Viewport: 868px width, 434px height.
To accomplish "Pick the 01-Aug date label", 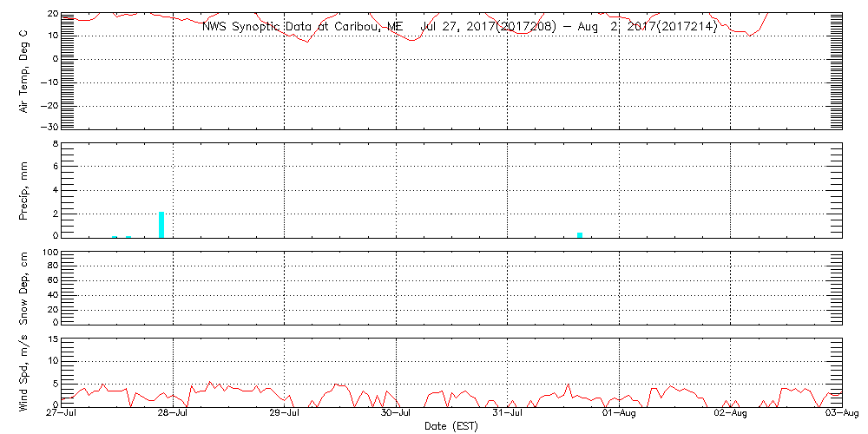I will pyautogui.click(x=619, y=414).
